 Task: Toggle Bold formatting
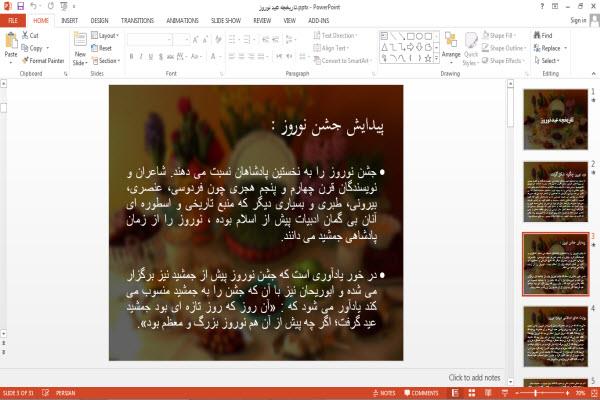[131, 57]
